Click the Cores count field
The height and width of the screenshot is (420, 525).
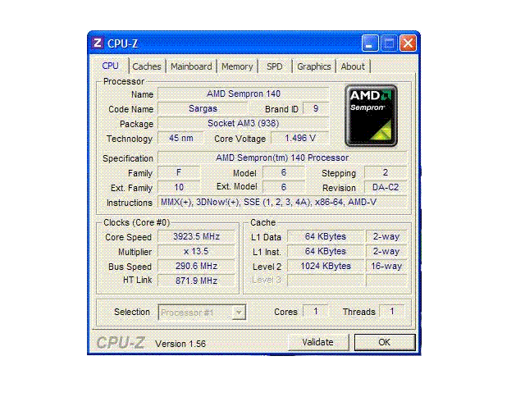tap(315, 311)
